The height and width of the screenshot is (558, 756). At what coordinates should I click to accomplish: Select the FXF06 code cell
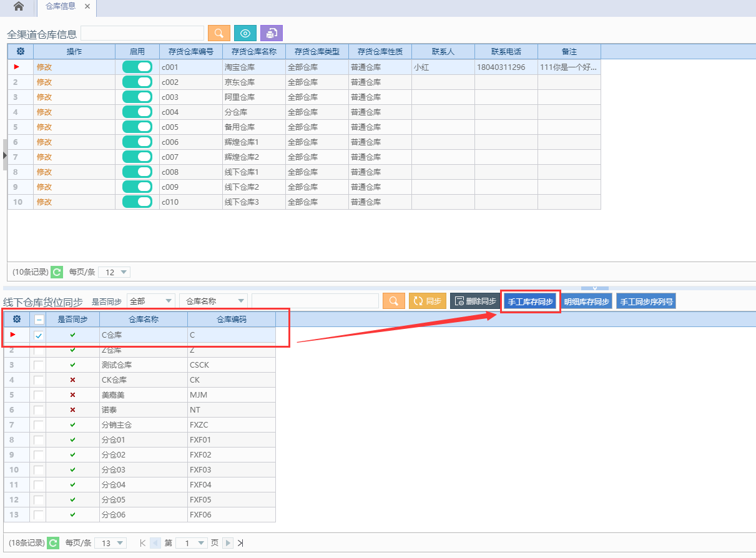[x=232, y=515]
